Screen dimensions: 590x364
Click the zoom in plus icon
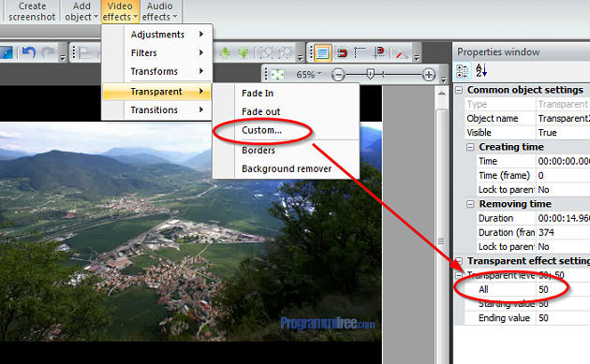(429, 75)
